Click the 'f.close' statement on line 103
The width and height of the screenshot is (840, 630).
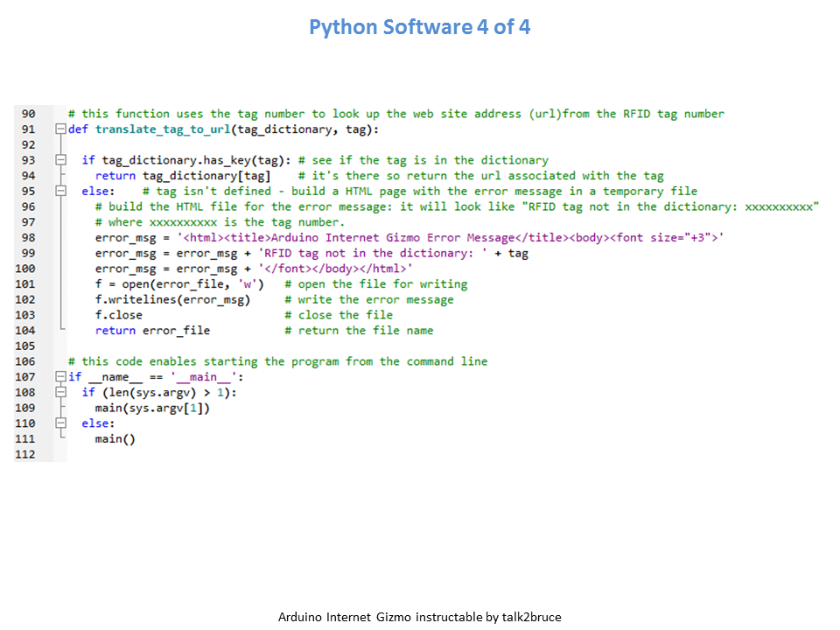[x=119, y=315]
